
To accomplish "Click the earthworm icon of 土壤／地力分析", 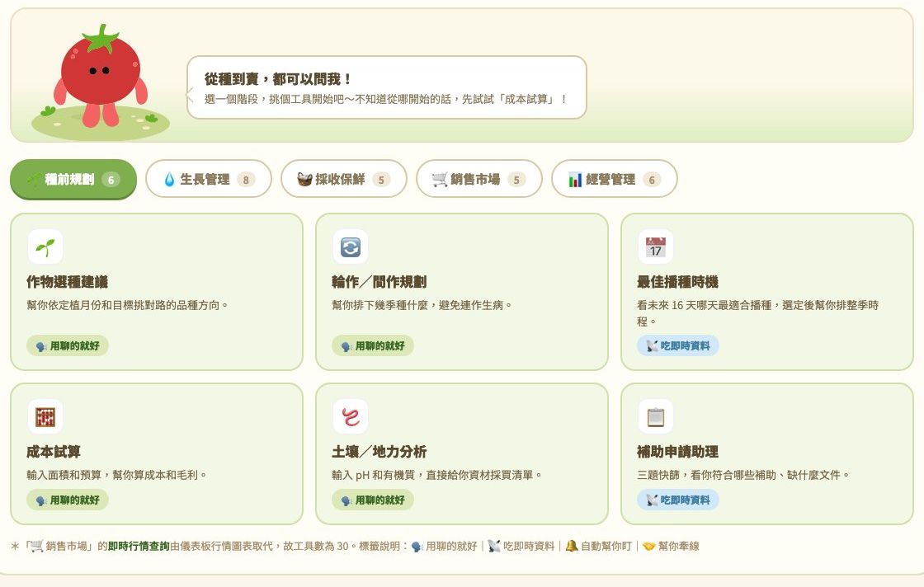I will [351, 416].
